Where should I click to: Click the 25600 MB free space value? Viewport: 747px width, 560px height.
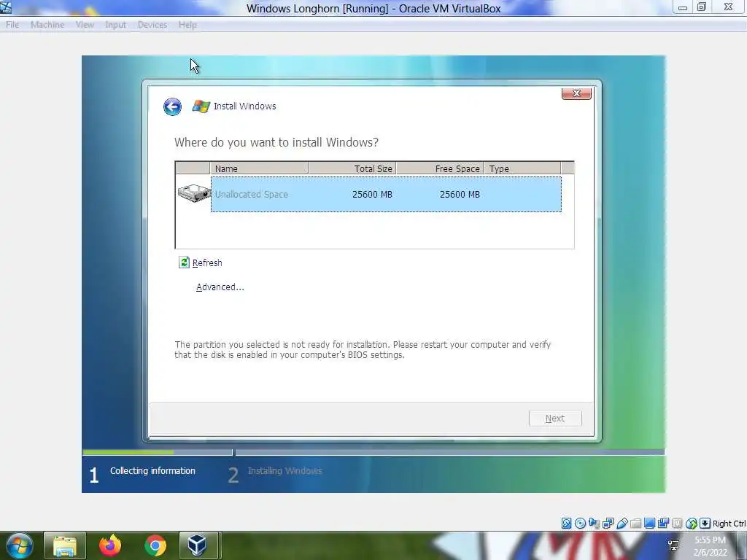(460, 194)
